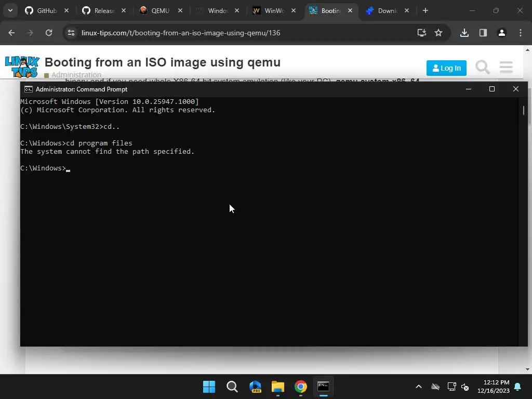Screen dimensions: 532x399
Task: Open File Explorer from taskbar
Action: (278, 387)
